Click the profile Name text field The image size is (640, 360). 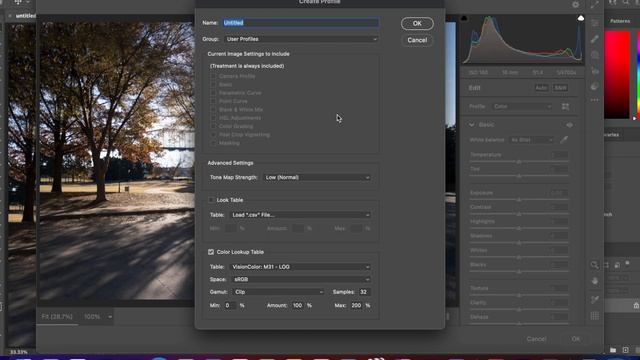point(301,23)
